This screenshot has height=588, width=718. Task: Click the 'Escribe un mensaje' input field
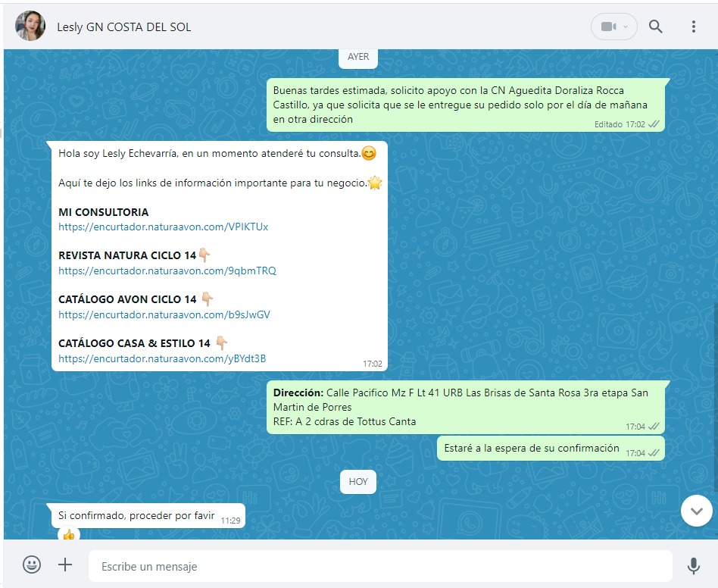point(379,566)
